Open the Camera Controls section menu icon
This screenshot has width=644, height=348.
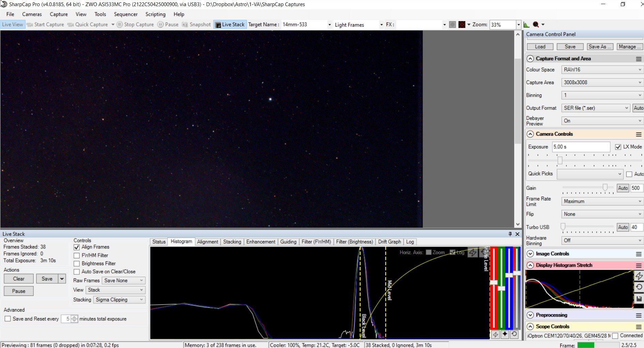[639, 134]
